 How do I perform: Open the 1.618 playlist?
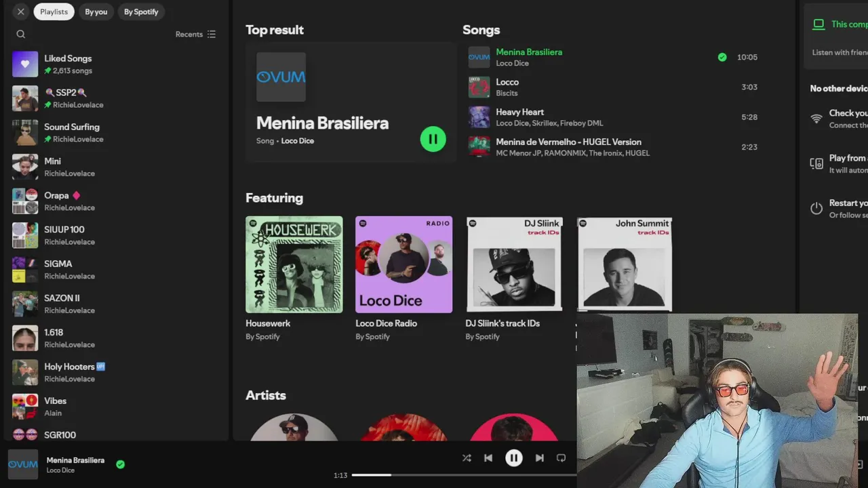point(115,338)
